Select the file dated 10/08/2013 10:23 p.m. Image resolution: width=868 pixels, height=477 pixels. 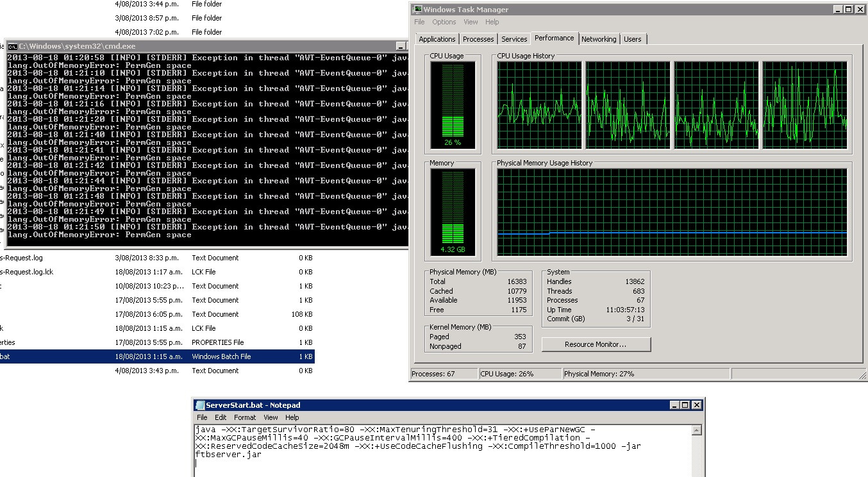[157, 286]
